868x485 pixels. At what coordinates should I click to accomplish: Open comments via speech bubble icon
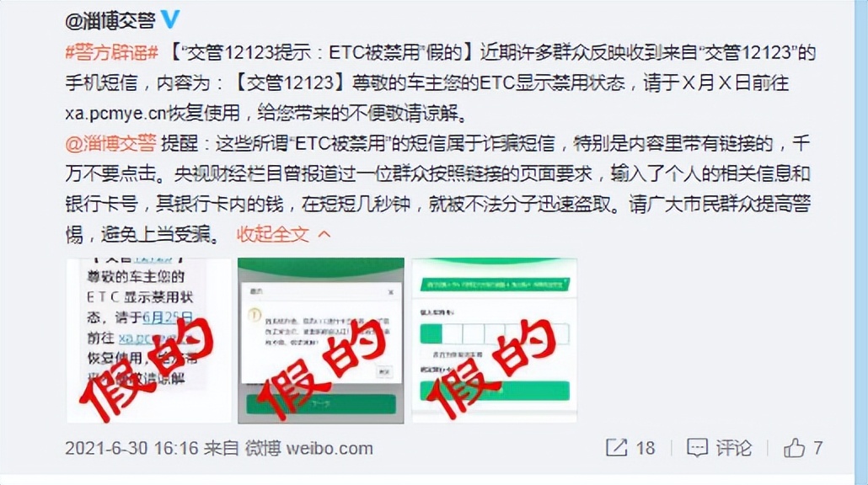tap(697, 447)
